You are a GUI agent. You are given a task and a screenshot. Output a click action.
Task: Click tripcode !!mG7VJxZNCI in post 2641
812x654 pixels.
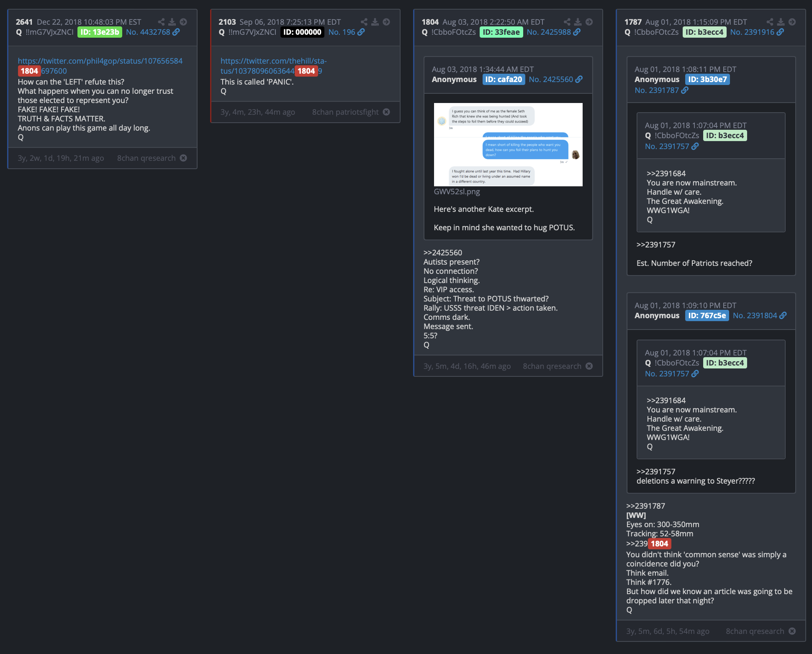coord(49,32)
